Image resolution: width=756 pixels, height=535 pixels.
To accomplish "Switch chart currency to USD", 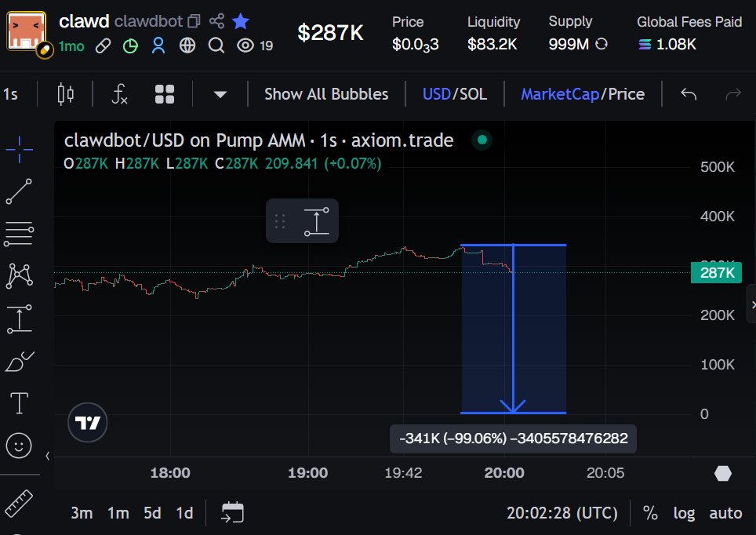I will (436, 94).
